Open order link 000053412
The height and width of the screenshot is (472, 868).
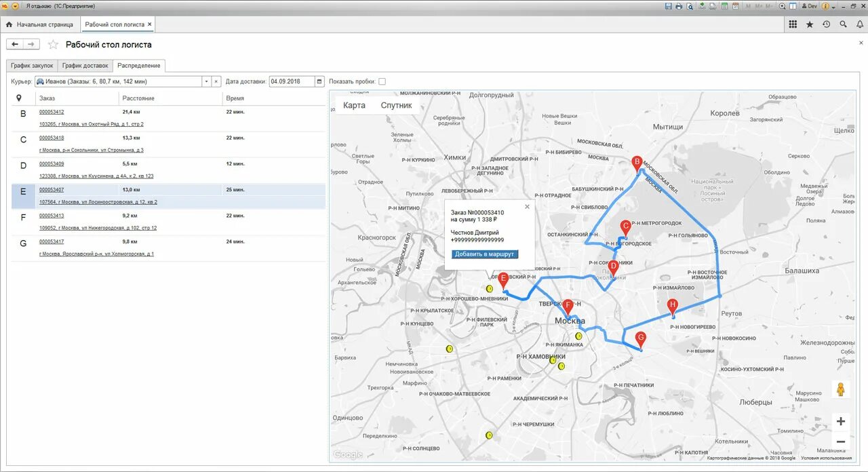[x=52, y=112]
